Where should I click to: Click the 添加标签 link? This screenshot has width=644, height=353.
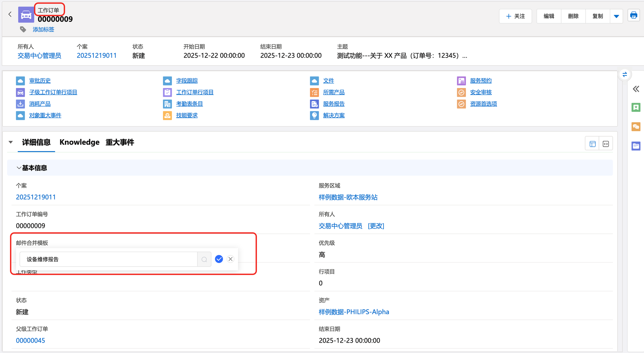click(43, 29)
